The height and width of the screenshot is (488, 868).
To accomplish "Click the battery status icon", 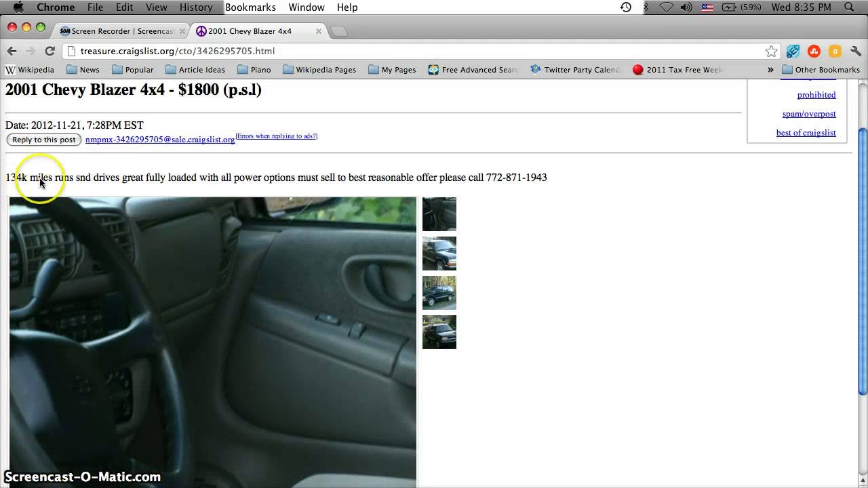I will pos(730,7).
